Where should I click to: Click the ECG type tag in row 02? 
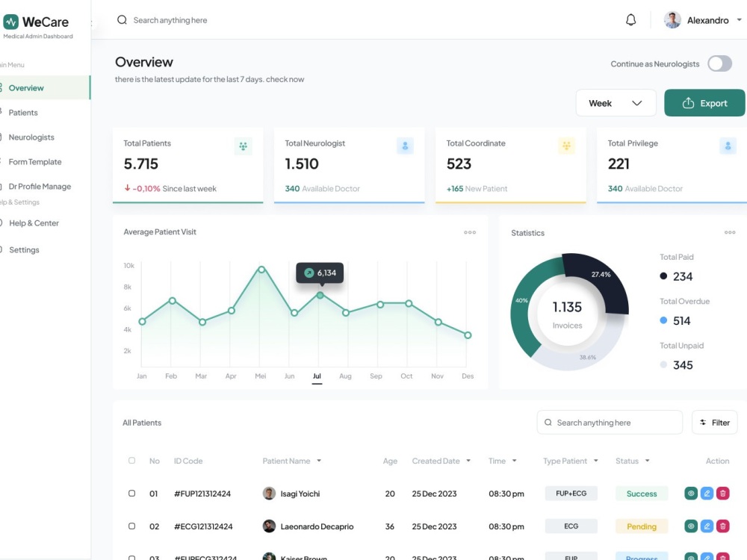pos(571,526)
